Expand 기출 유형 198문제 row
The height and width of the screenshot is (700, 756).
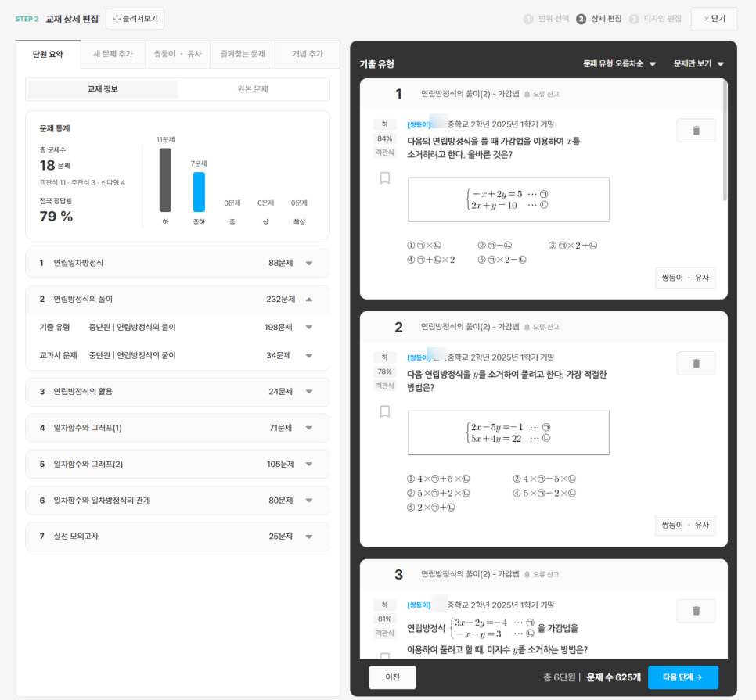178,327
